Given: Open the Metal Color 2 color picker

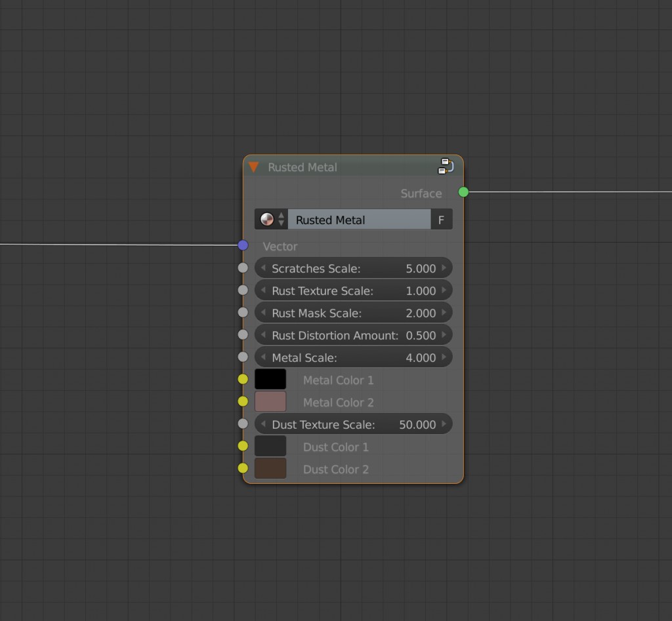Looking at the screenshot, I should tap(270, 401).
